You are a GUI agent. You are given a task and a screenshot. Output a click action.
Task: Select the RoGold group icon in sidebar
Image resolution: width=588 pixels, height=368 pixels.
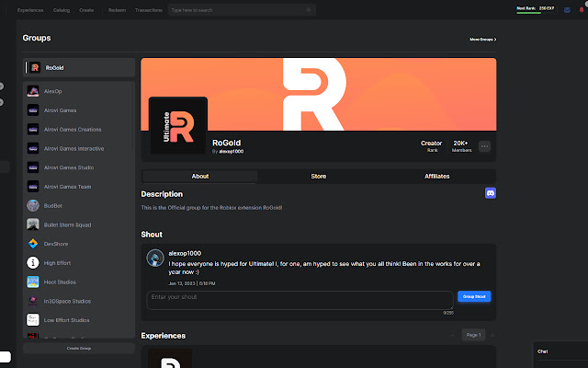35,67
